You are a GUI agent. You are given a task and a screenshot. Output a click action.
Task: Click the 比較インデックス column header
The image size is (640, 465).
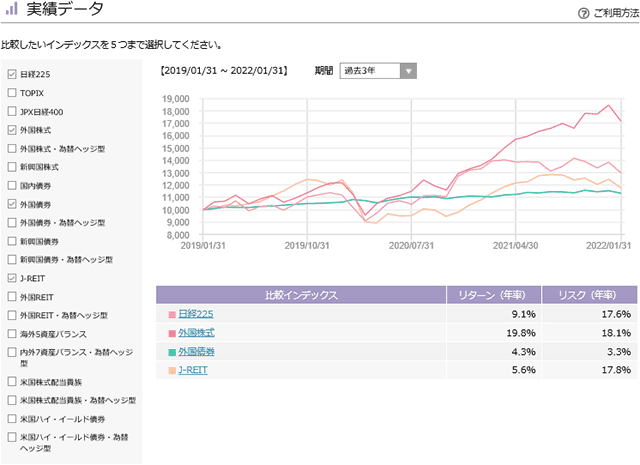tap(301, 295)
